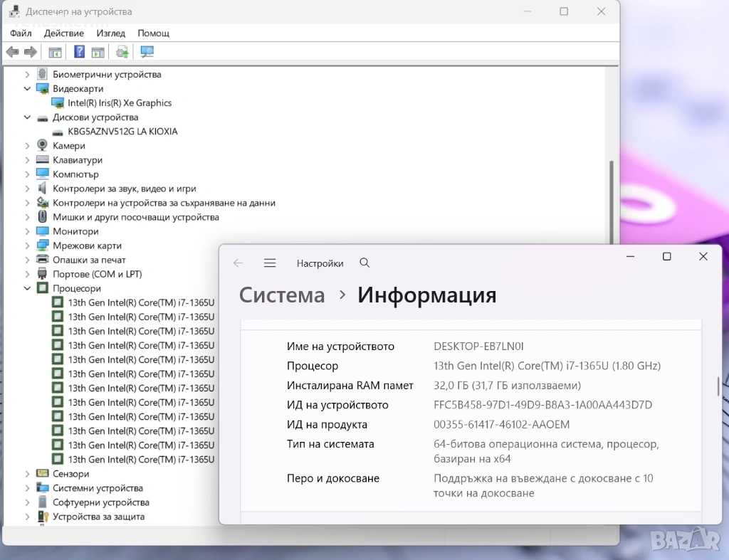Click the back arrow in Настройки window
Viewport: 729px width, 560px height.
(238, 263)
